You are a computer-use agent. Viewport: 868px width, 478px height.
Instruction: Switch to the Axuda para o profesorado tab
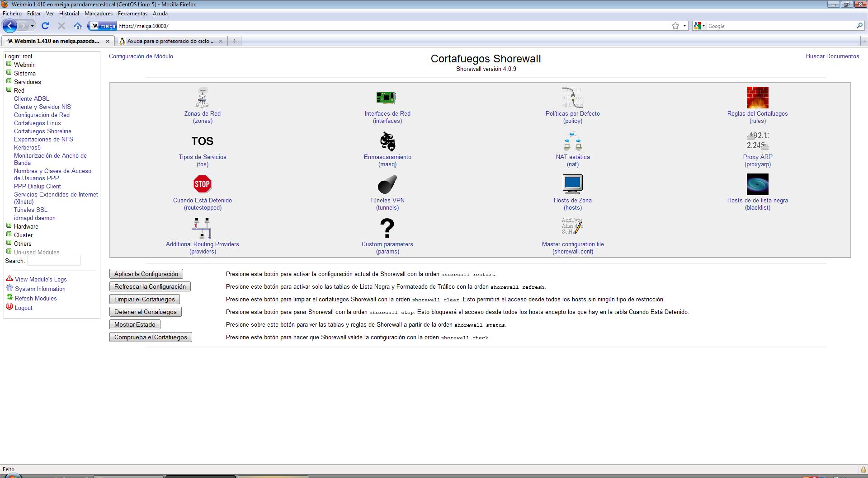pos(170,41)
